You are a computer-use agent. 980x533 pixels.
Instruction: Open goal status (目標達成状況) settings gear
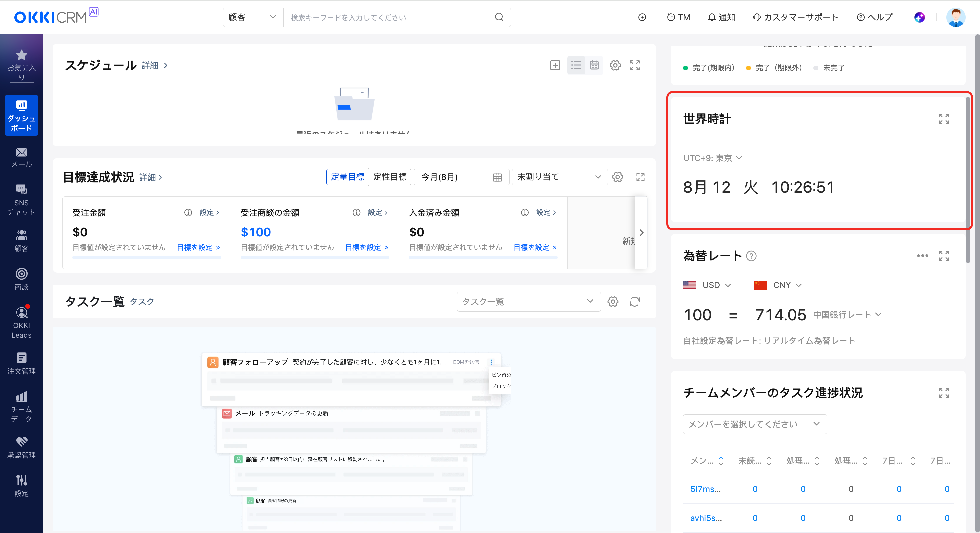coord(617,177)
